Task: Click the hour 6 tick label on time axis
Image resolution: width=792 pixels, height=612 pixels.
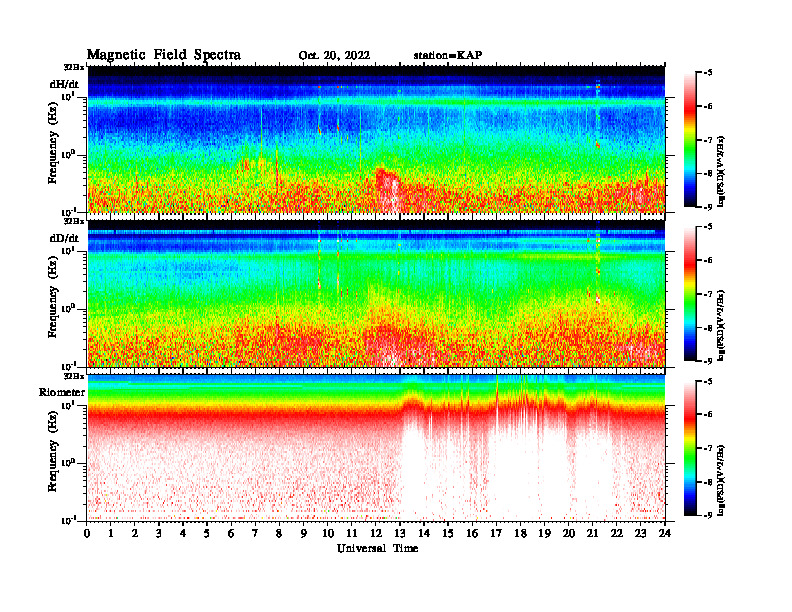Action: point(232,533)
